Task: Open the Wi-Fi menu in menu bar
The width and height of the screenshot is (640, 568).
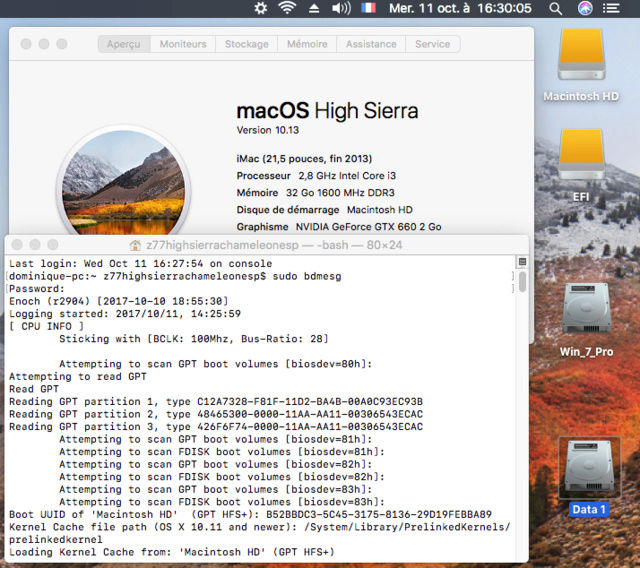Action: (x=287, y=8)
